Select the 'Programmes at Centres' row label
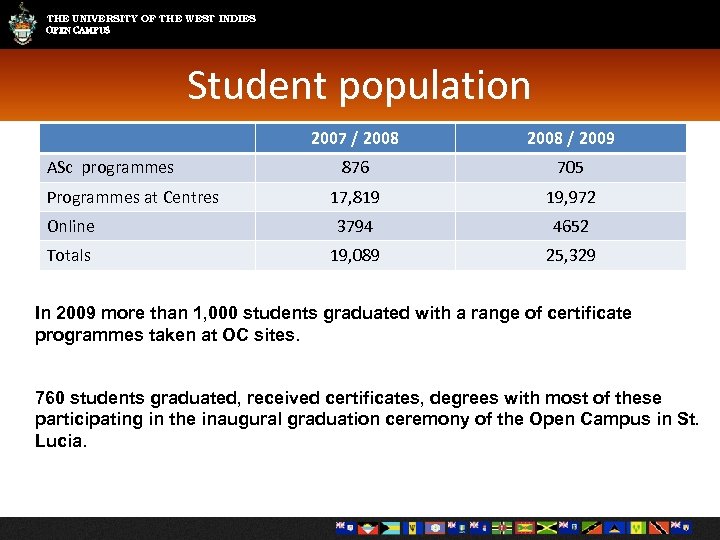The image size is (720, 540). pyautogui.click(x=133, y=197)
